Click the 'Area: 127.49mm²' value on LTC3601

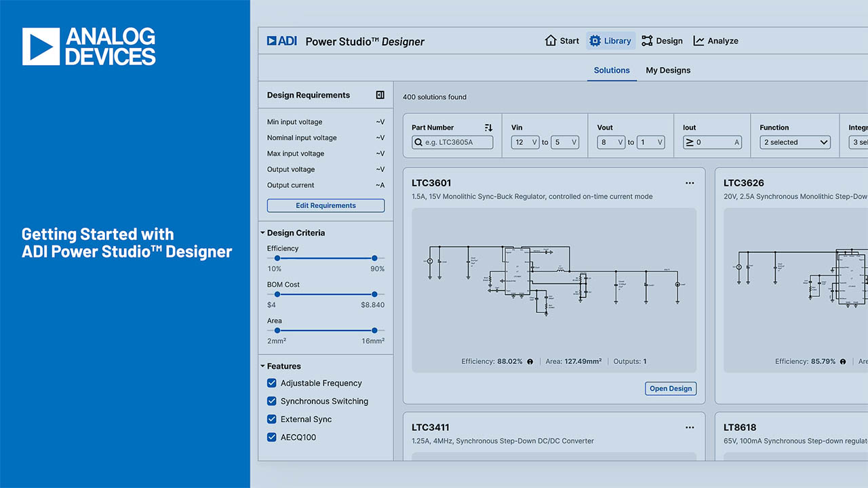coord(574,362)
